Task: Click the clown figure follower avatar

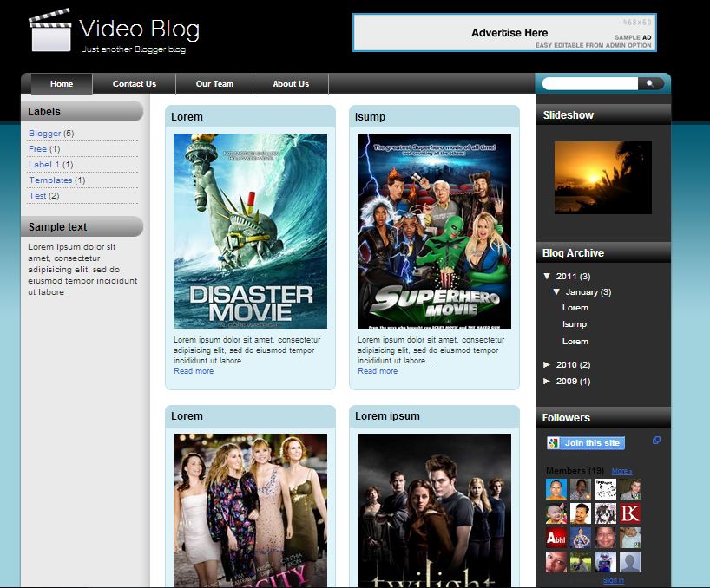Action: (605, 562)
